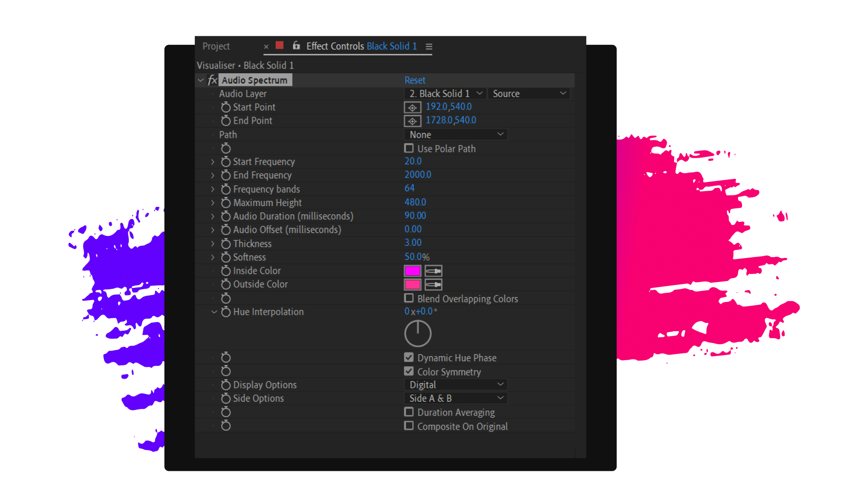Toggle stopwatch for Maximum Height
The image size is (868, 488).
pos(226,203)
